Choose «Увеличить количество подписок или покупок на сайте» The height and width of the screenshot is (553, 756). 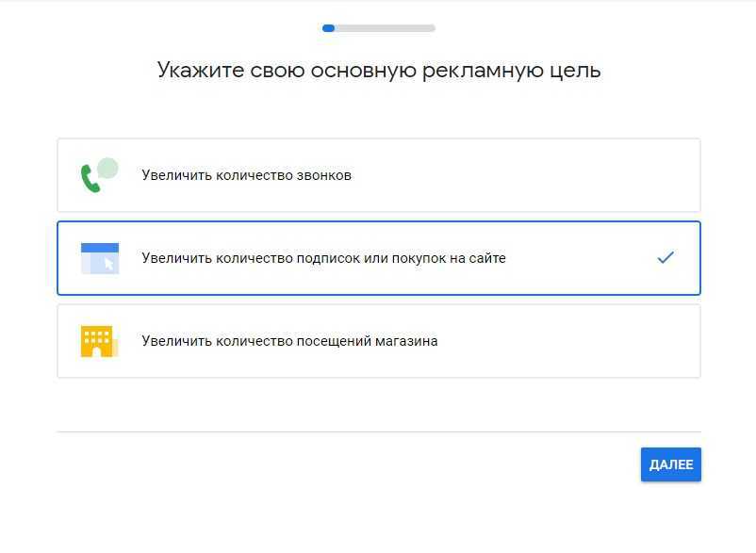323,258
